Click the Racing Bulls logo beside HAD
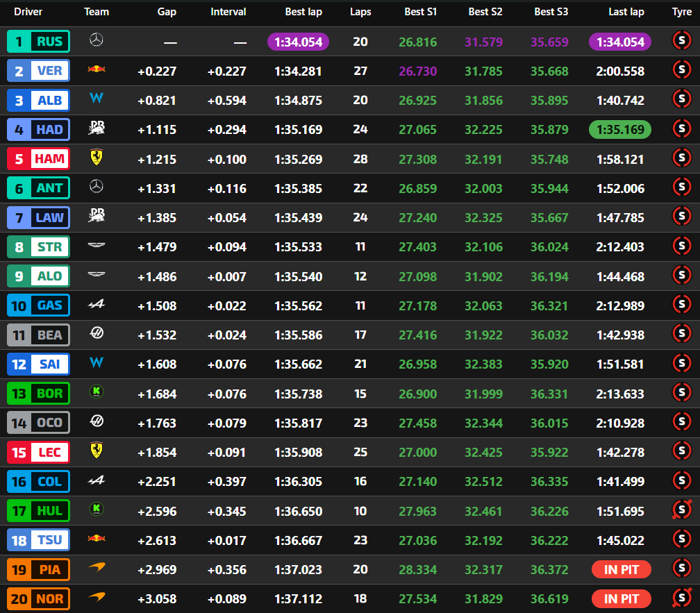This screenshot has height=613, width=700. coord(97,128)
